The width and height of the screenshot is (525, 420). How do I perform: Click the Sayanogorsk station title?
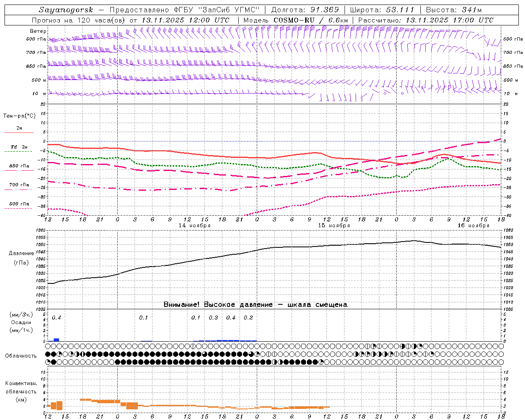click(66, 10)
